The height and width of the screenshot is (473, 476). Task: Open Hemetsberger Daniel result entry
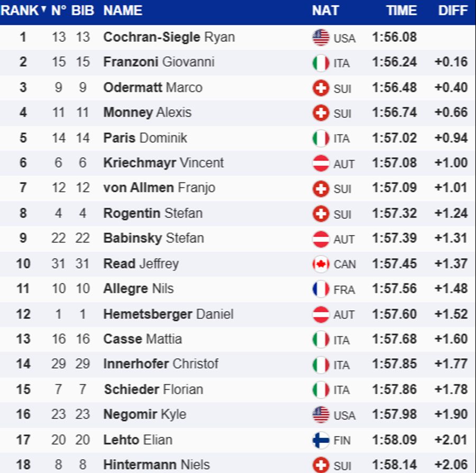168,314
